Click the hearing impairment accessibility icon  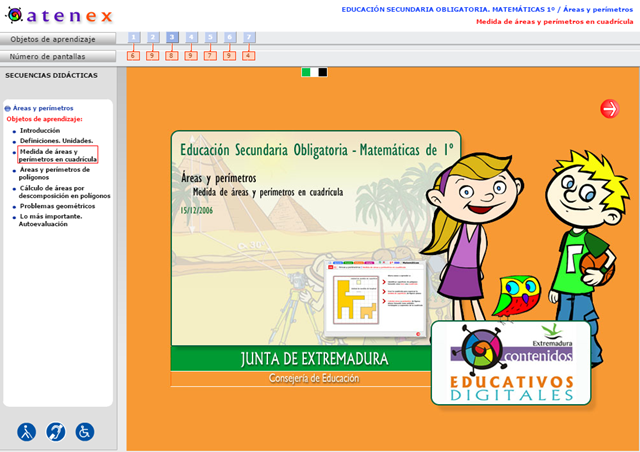pos(56,431)
